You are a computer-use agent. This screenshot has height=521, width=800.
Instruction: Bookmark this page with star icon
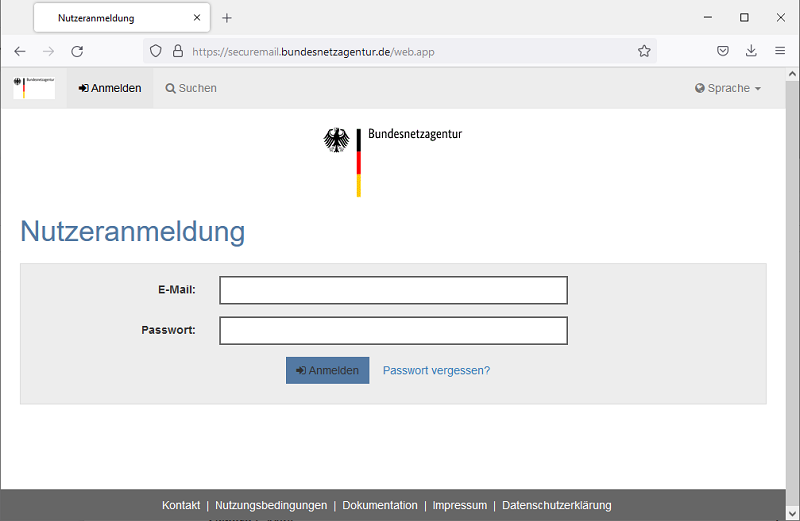[x=644, y=51]
